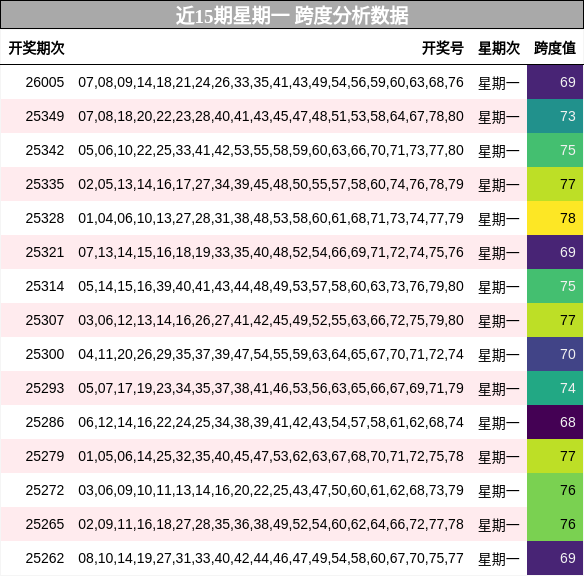Screen dimensions: 584x576
Task: Click the winning numbers for issue 25314
Action: coord(271,286)
